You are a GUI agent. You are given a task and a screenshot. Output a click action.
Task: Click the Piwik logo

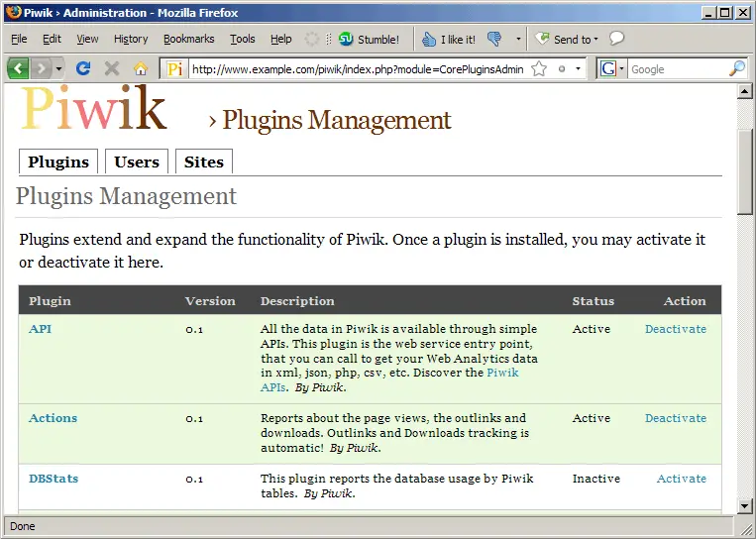pos(94,107)
